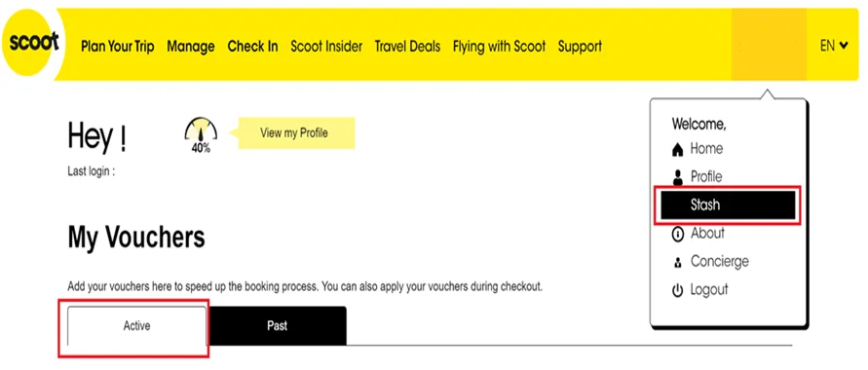This screenshot has height=370, width=868.
Task: Open the Plan Your Trip menu
Action: tap(117, 47)
